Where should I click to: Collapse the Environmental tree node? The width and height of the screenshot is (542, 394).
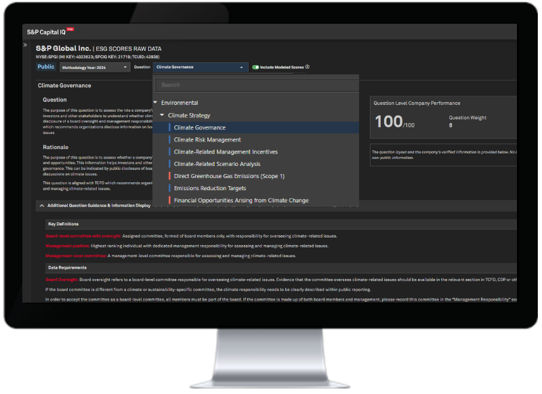156,102
